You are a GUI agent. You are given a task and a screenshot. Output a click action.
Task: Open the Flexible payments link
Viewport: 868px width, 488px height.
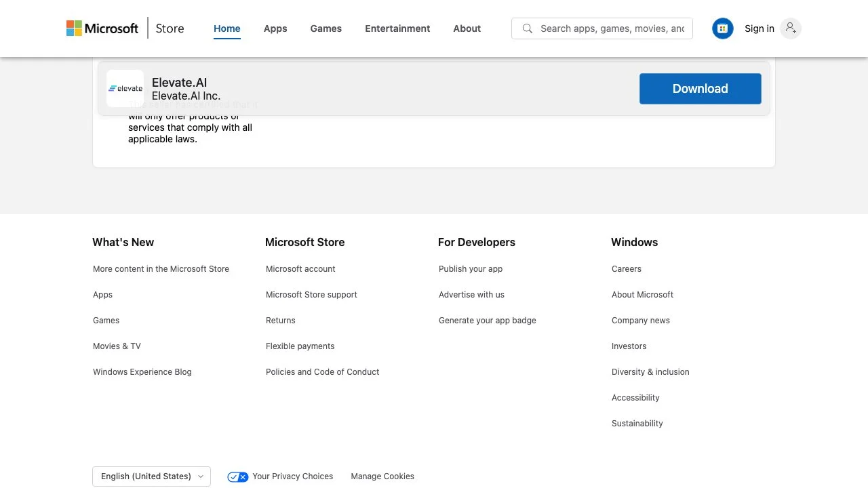pyautogui.click(x=300, y=346)
